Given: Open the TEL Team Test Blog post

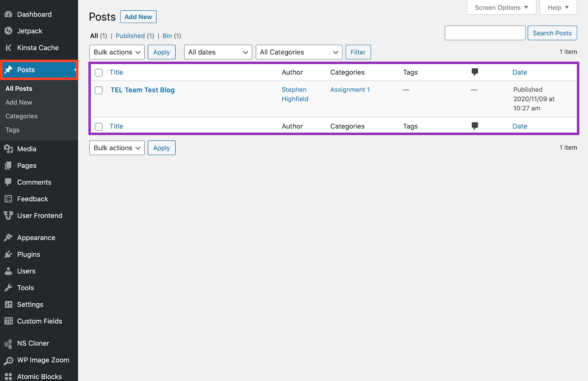Looking at the screenshot, I should (143, 90).
